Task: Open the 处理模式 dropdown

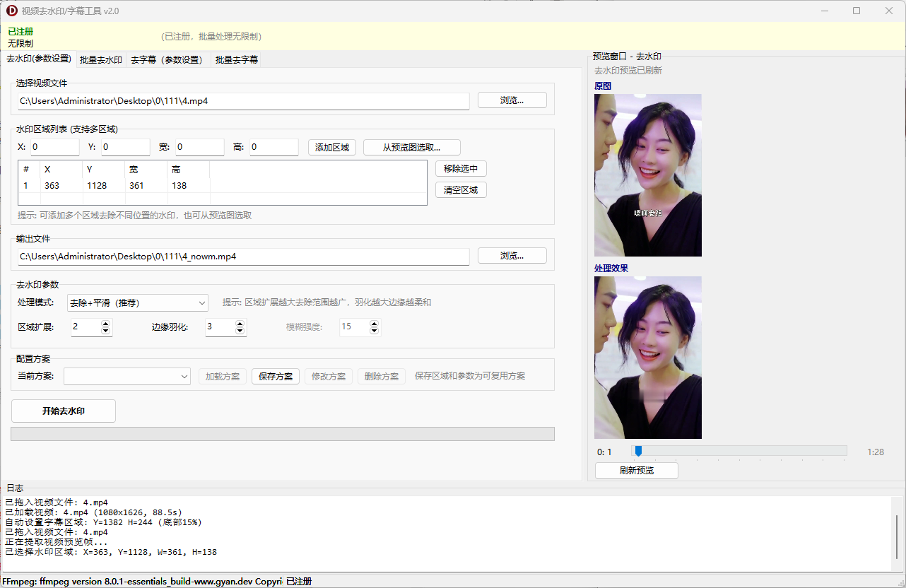Action: 137,302
